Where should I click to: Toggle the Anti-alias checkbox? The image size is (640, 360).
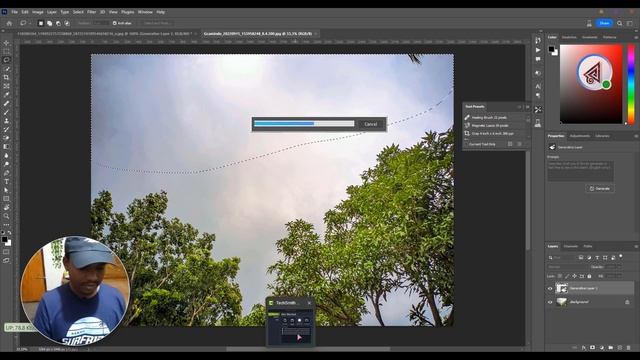(115, 23)
